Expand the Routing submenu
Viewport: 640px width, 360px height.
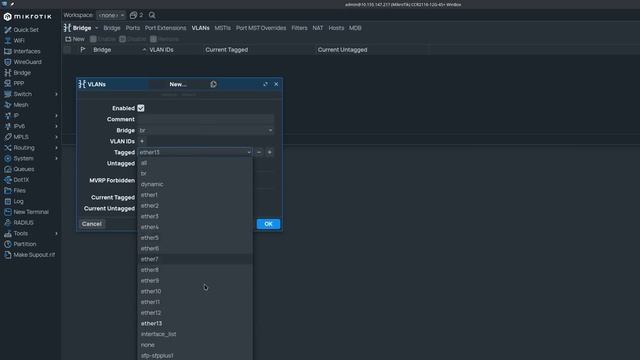[x=56, y=148]
